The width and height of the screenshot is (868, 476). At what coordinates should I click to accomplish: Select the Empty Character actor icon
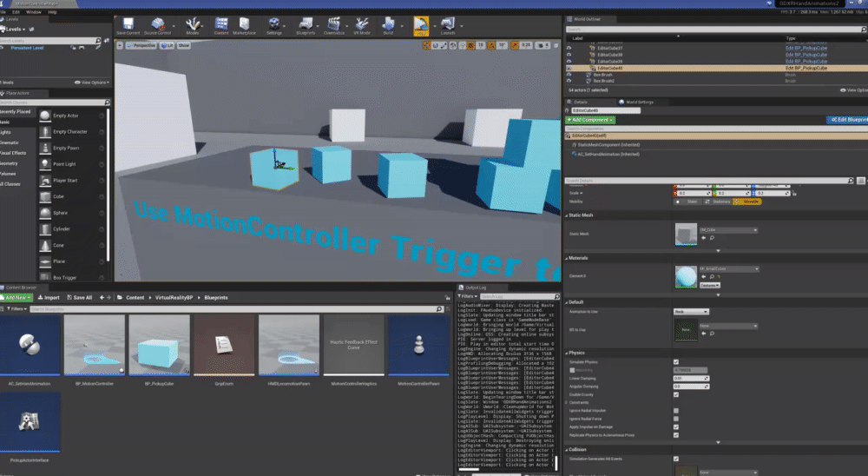click(45, 132)
